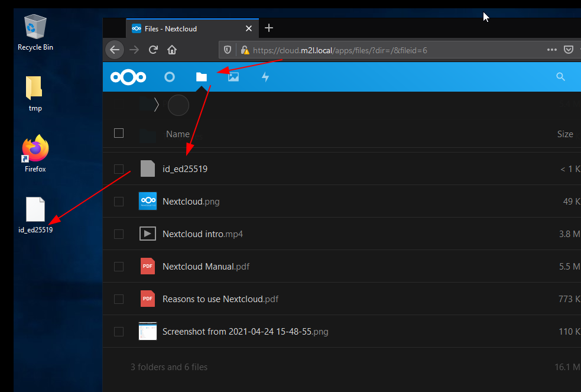
Task: Click the id_ed25519 file icon in list
Action: tap(148, 169)
